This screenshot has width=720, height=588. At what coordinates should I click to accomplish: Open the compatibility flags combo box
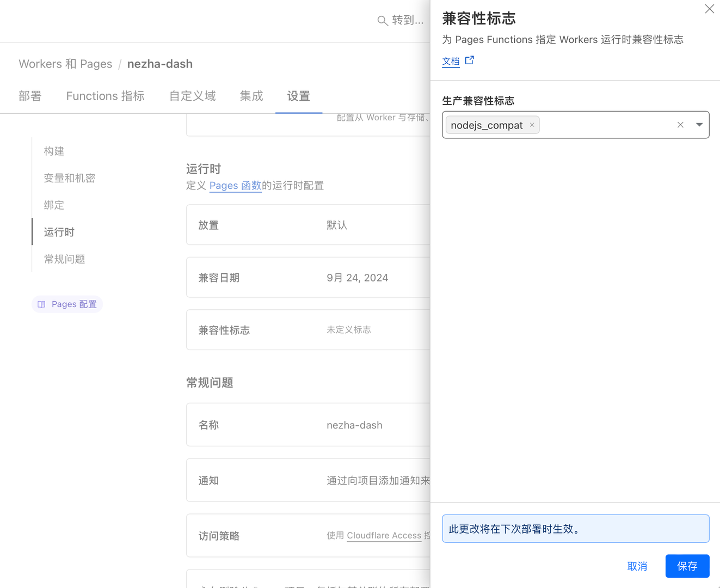coord(604,125)
